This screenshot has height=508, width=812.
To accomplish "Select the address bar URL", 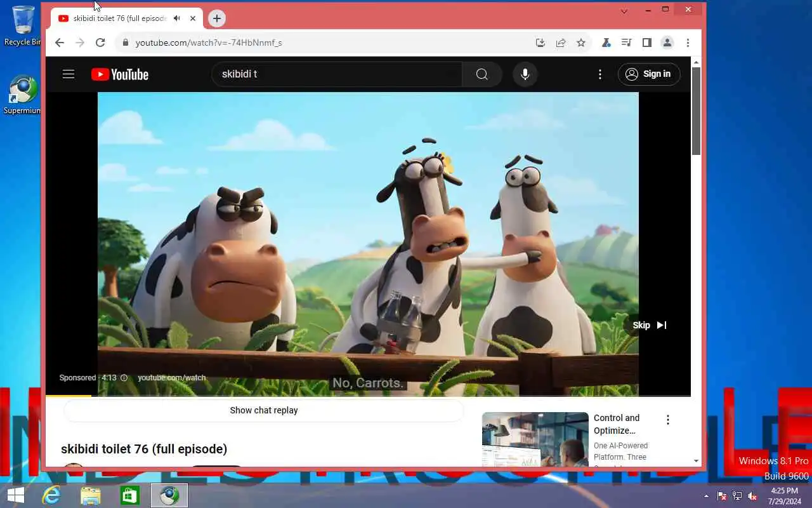I will coord(209,43).
